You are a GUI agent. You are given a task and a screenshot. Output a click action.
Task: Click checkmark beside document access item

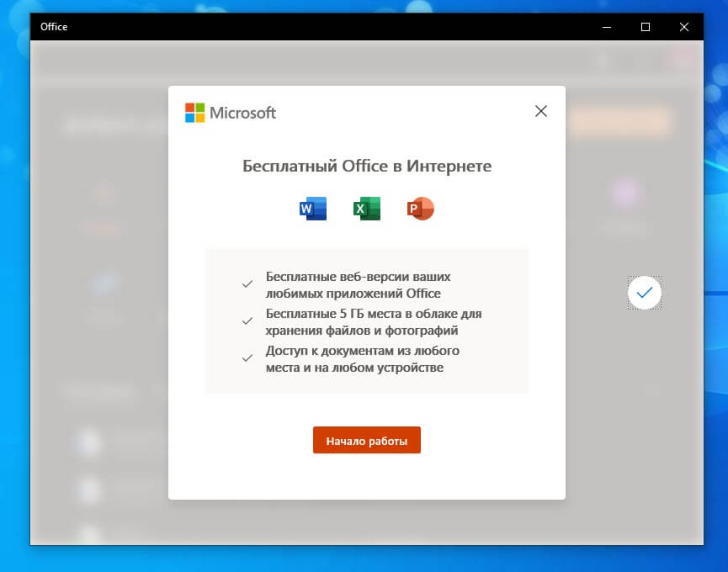pos(247,358)
